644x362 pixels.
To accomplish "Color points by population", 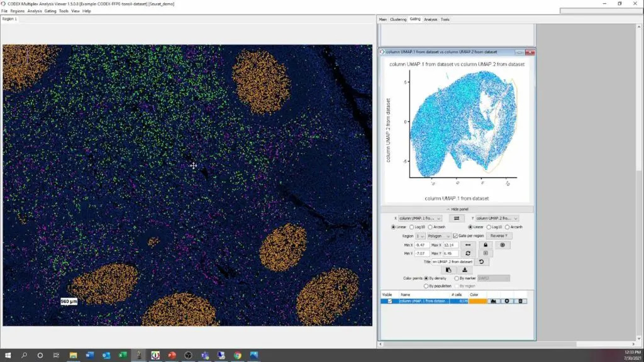I will (x=426, y=286).
